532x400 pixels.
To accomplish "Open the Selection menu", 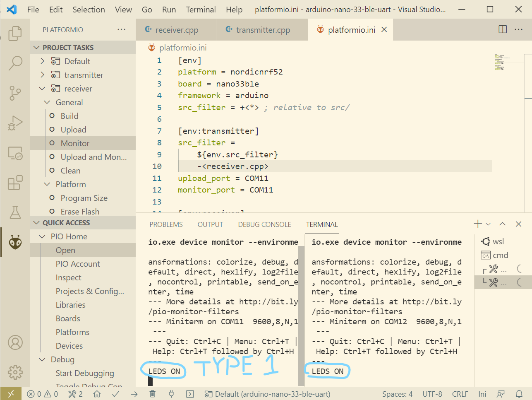I will coord(89,10).
